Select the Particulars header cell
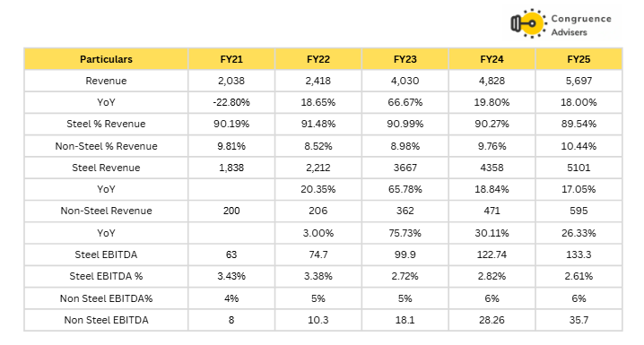644x345 pixels. point(106,59)
